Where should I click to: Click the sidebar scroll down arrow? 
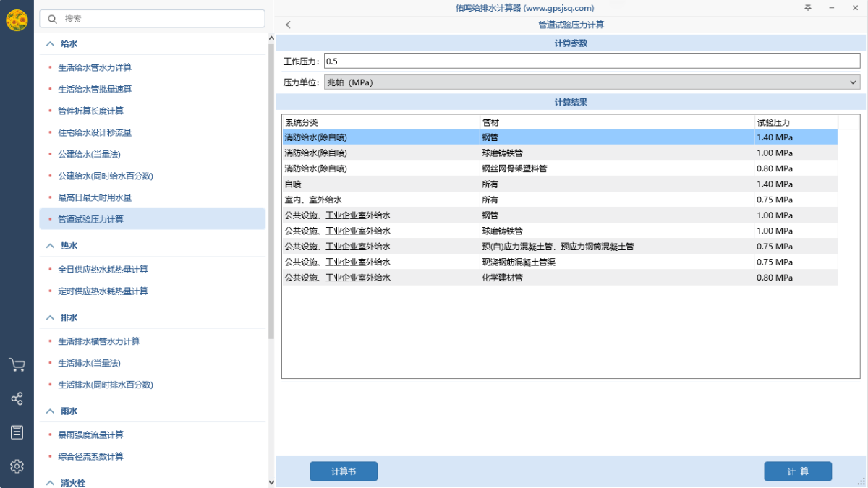point(271,482)
